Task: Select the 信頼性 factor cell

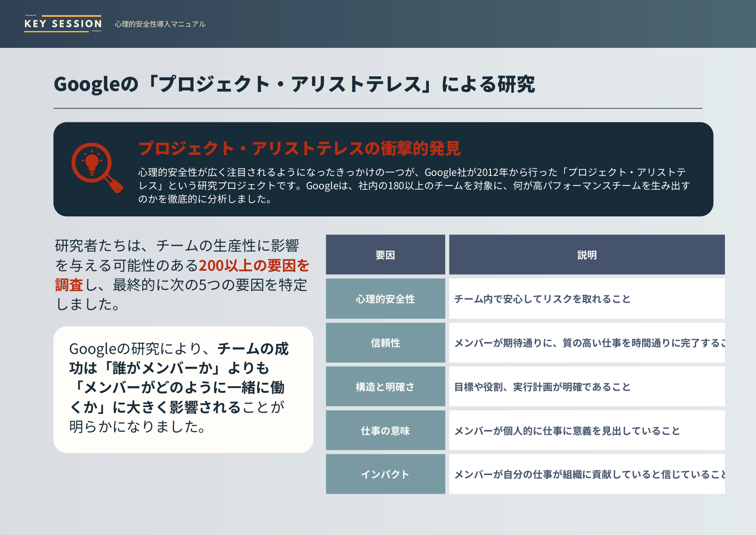Action: point(385,343)
